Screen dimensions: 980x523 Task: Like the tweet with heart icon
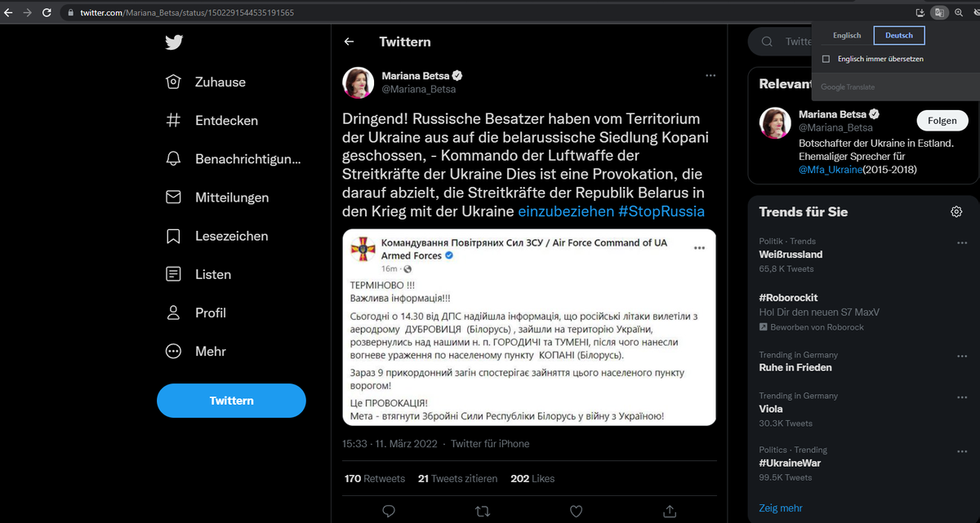576,512
